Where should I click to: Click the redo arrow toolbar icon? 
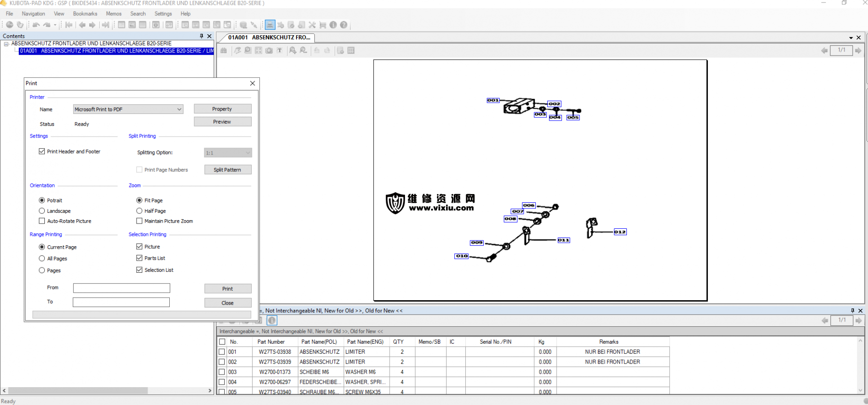pyautogui.click(x=47, y=25)
